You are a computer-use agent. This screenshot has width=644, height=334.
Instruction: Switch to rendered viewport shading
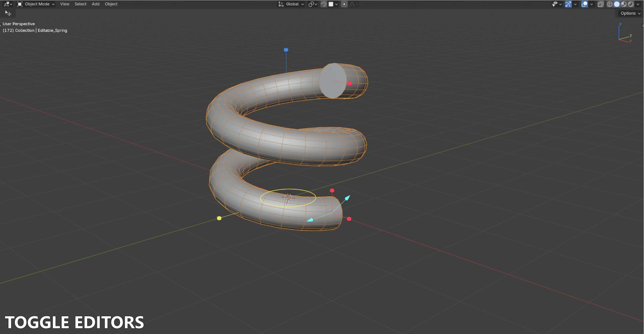point(631,4)
